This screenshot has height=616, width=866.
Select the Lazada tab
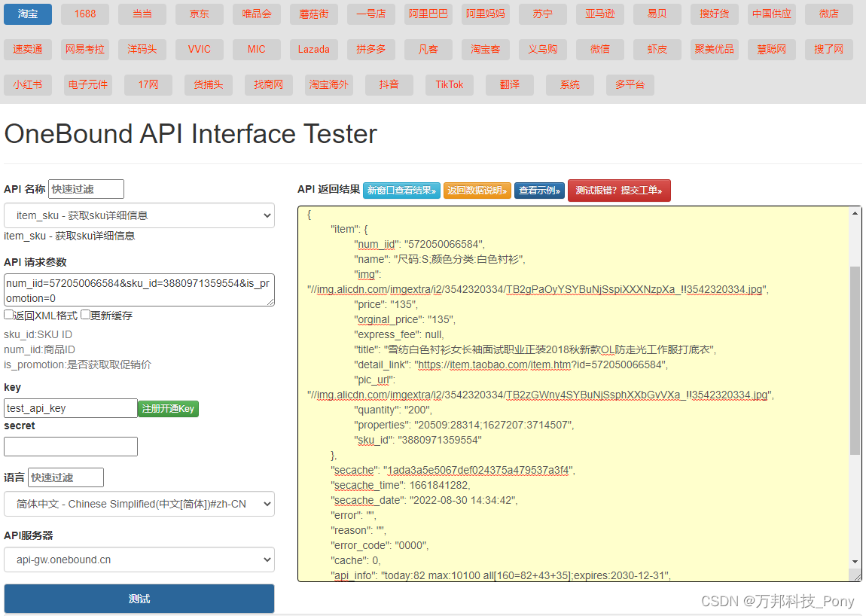pos(314,49)
